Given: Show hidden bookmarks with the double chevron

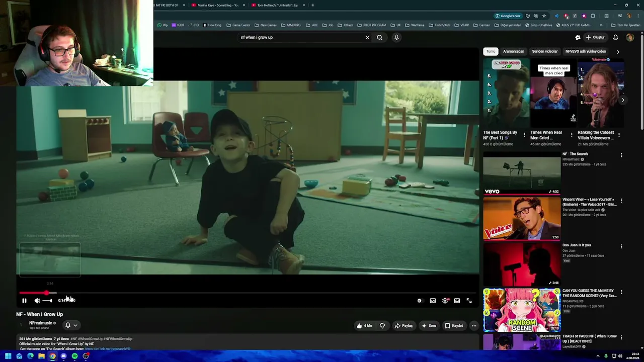Looking at the screenshot, I should 601,25.
